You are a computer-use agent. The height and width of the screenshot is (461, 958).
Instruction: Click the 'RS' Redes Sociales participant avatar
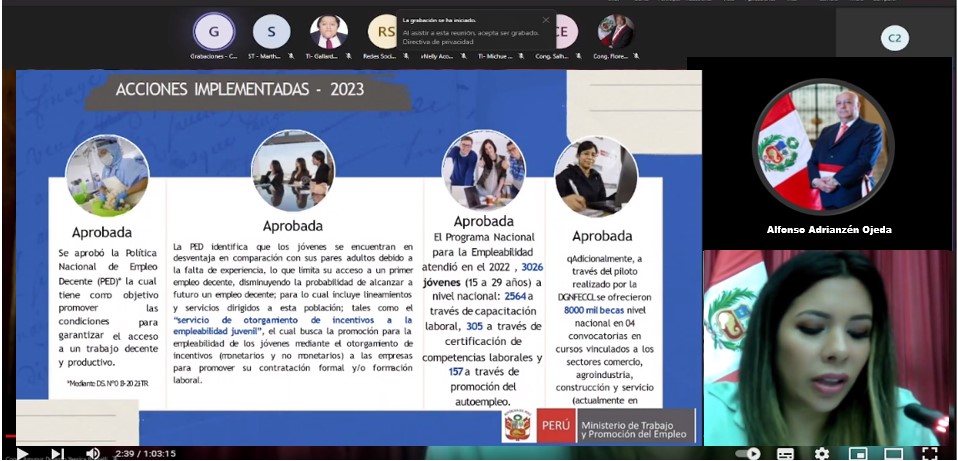[x=383, y=32]
